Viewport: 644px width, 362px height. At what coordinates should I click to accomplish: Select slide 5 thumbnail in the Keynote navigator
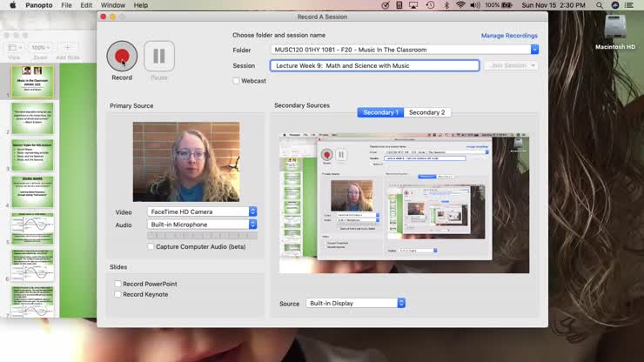click(32, 229)
